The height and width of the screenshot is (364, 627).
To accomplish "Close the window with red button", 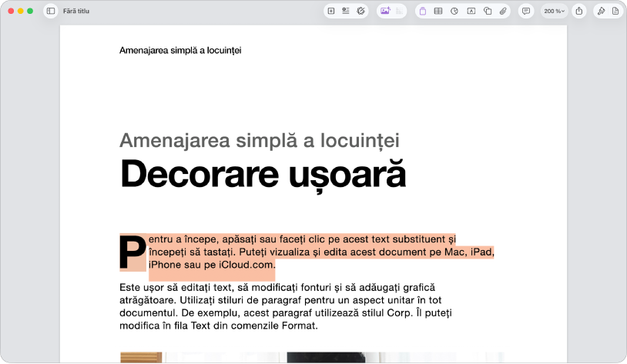I will (12, 12).
